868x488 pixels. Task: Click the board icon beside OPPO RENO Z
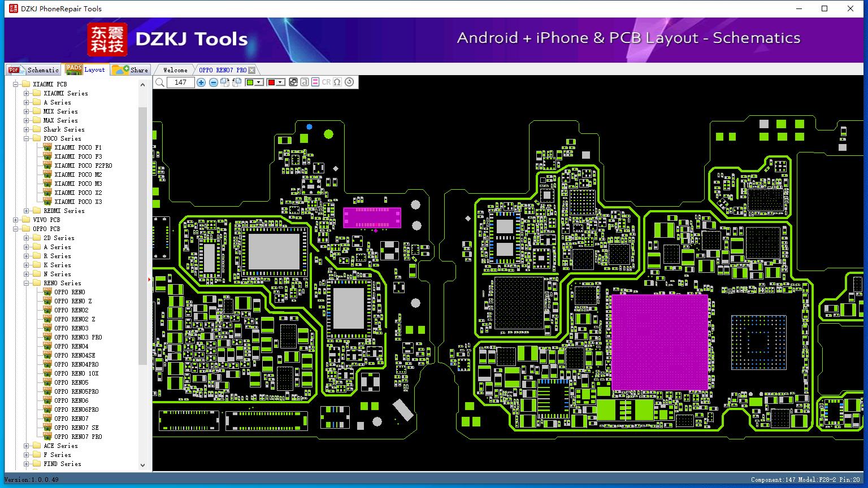coord(47,301)
